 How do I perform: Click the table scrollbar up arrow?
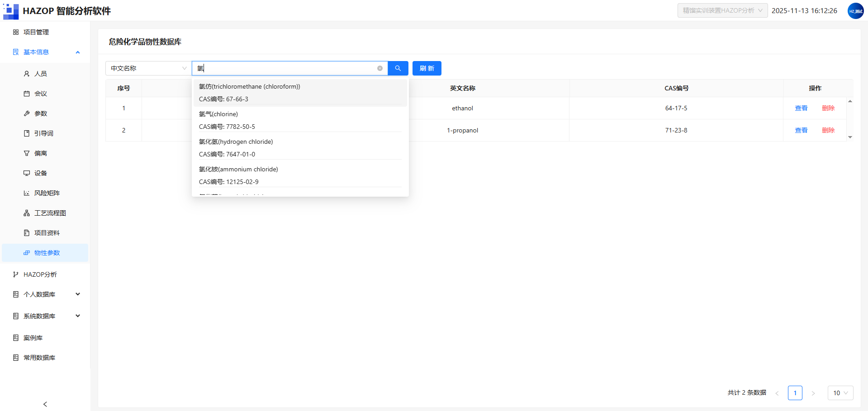pyautogui.click(x=850, y=101)
